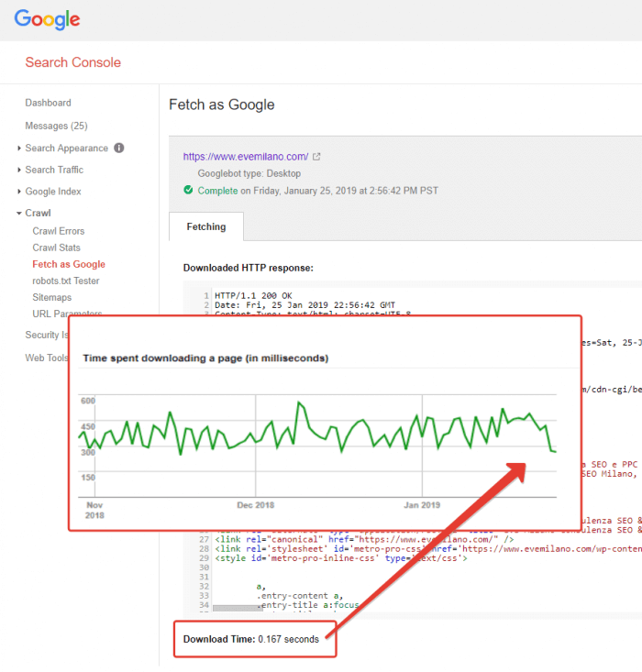Open the Search Console home link
This screenshot has height=672, width=642.
[72, 62]
